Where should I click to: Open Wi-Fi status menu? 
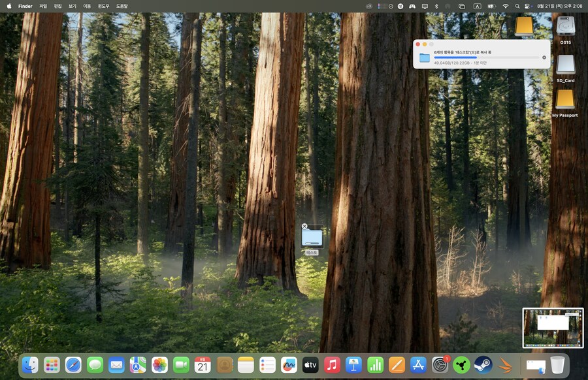(506, 6)
